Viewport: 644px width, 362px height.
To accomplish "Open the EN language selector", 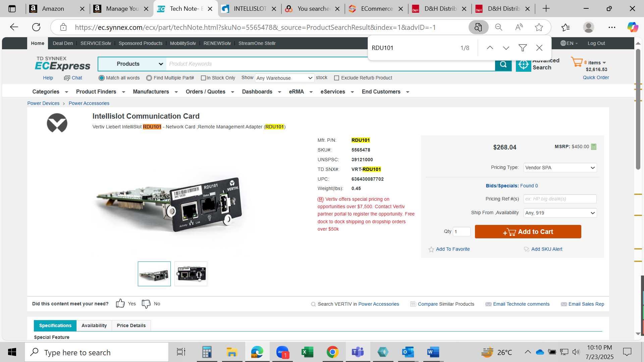I will (569, 43).
